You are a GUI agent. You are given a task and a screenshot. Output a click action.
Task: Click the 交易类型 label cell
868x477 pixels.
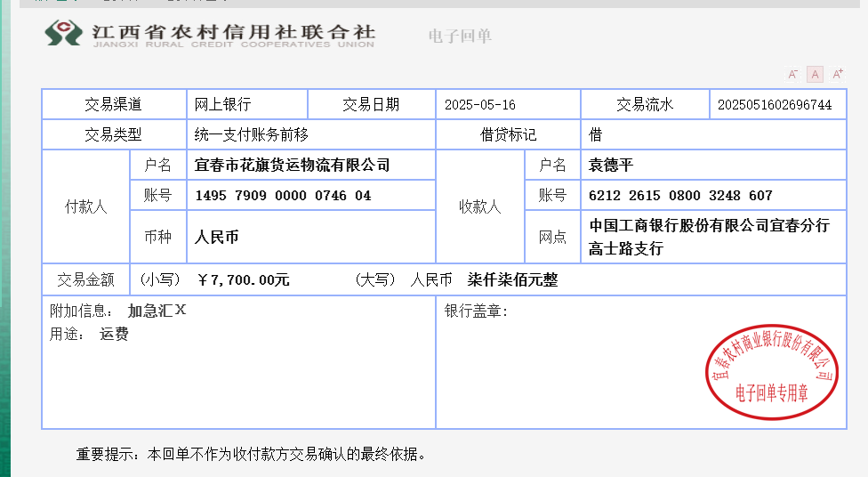pos(114,134)
